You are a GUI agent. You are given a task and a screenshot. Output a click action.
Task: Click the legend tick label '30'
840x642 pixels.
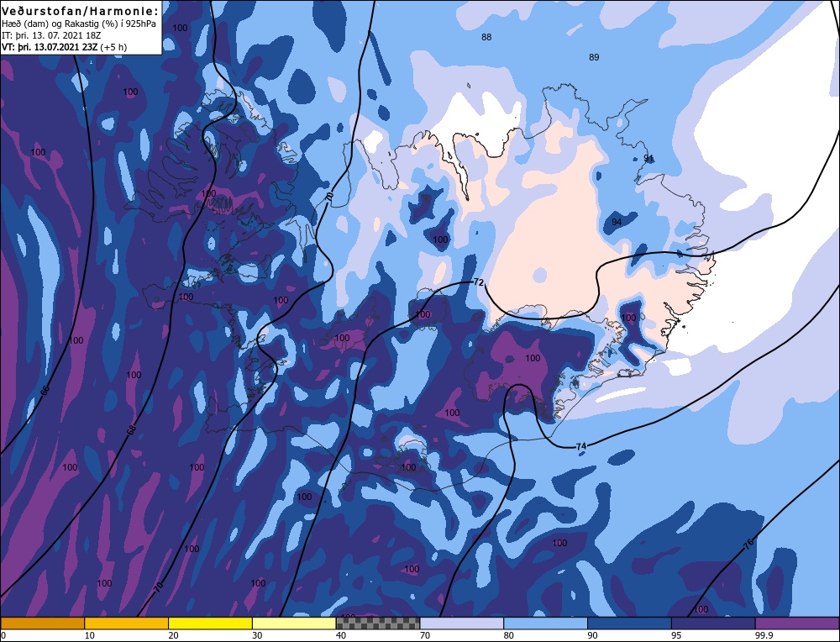tap(257, 635)
